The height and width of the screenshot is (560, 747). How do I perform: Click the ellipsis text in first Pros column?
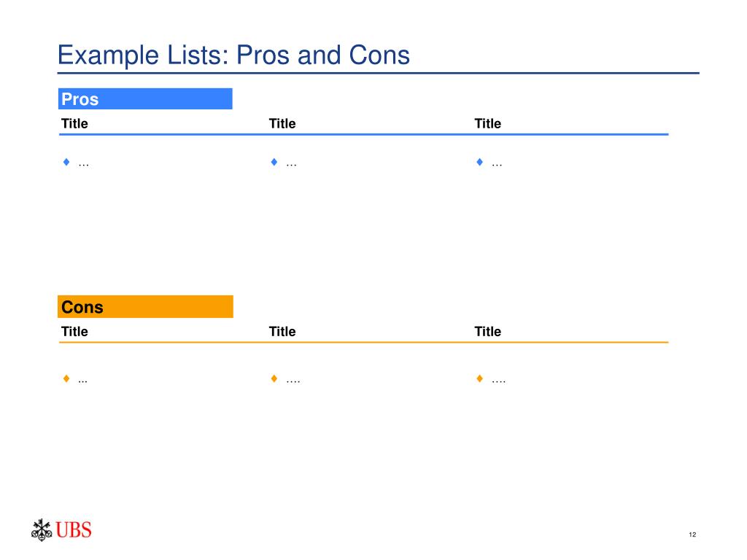tap(83, 166)
